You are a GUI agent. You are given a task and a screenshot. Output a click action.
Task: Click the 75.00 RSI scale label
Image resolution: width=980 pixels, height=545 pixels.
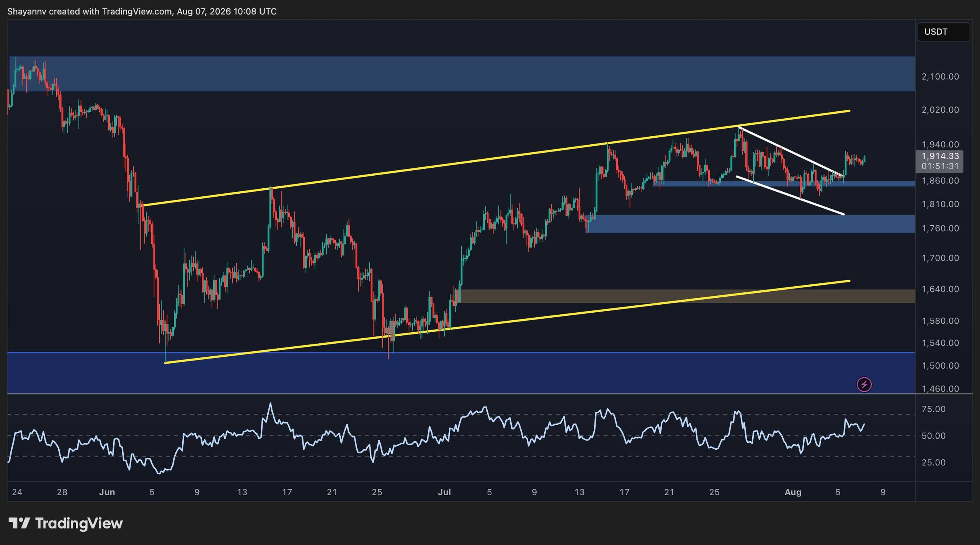pos(933,409)
